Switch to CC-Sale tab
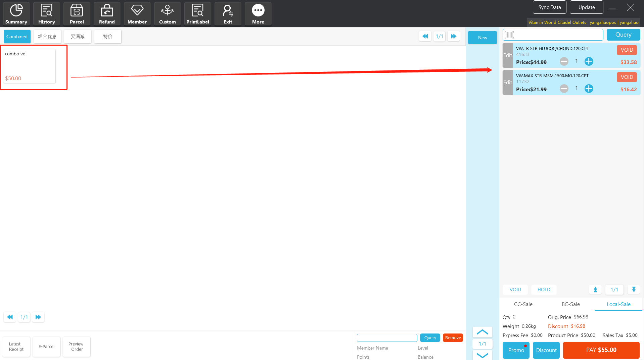The image size is (644, 360). coord(523,304)
